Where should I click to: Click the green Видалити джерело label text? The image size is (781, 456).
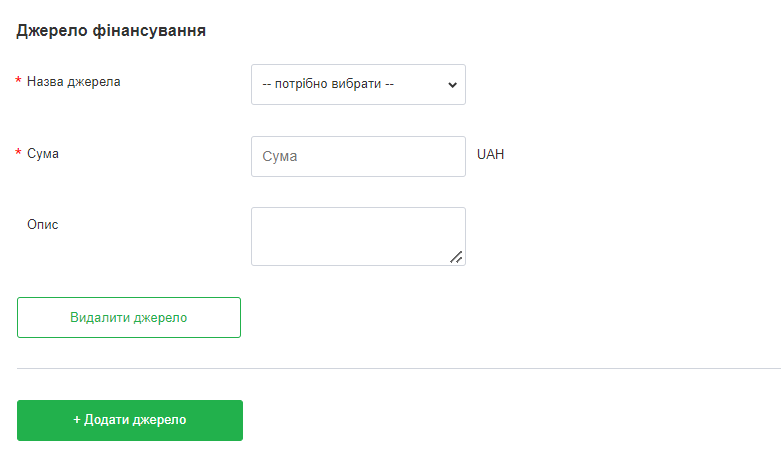point(129,318)
